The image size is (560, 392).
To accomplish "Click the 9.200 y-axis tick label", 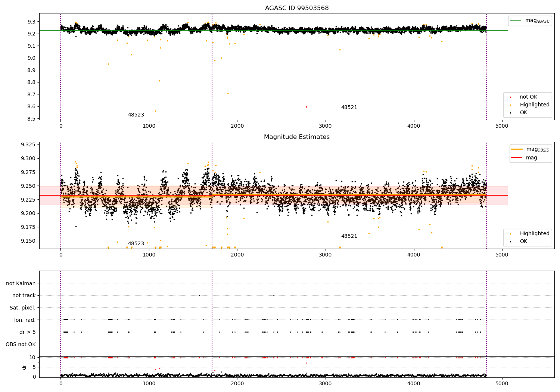I will click(x=28, y=214).
